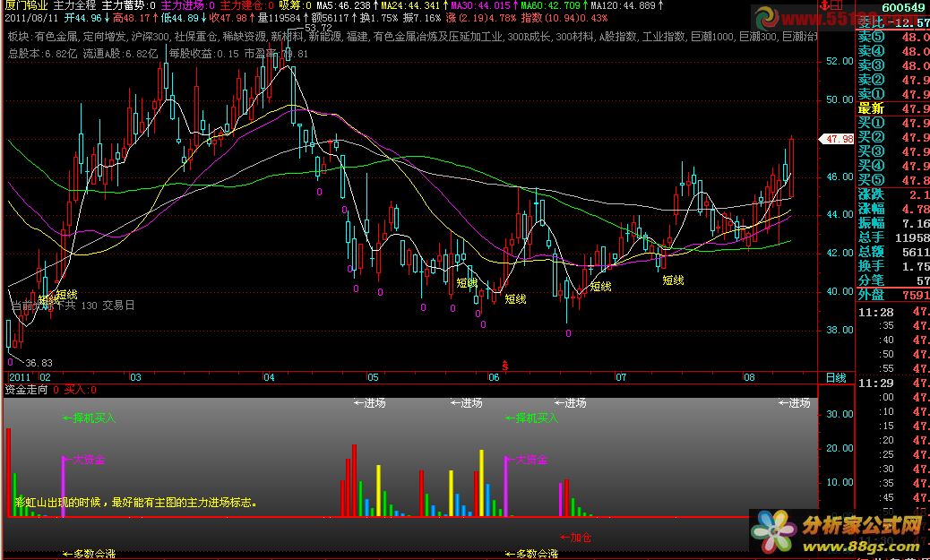Click the 资金走向 indicator title
This screenshot has height=560, width=930.
[26, 390]
